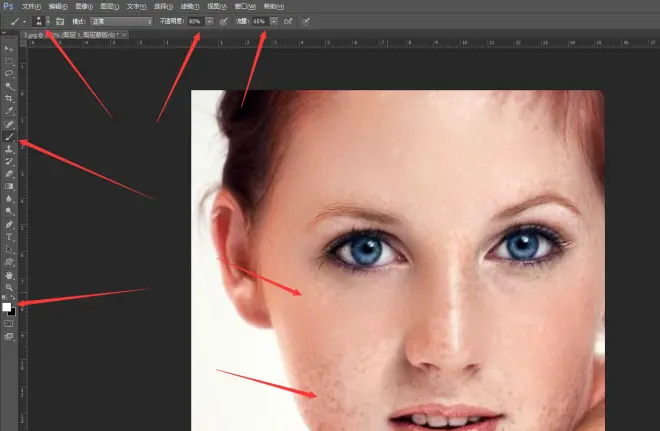Screen dimensions: 660x431
Task: Open the 窗口 (Window) menu
Action: [x=245, y=6]
